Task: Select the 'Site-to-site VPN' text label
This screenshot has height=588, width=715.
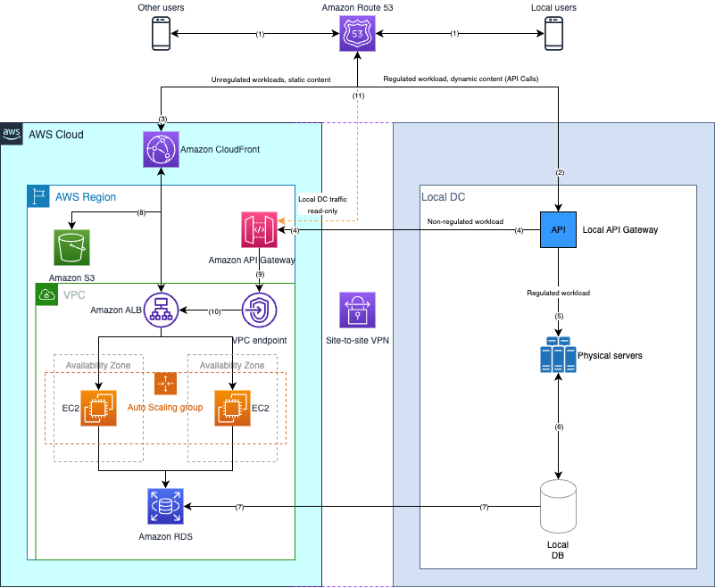Action: pos(357,341)
